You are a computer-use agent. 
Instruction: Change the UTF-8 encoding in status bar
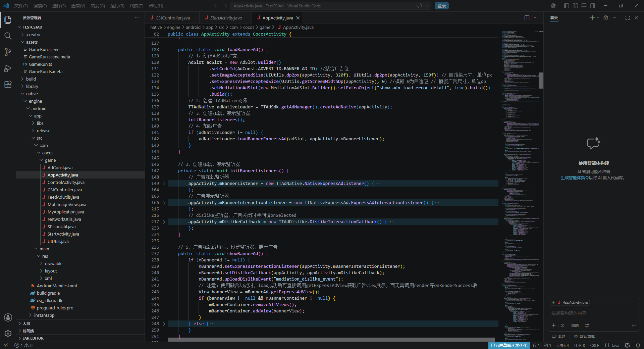pos(579,345)
